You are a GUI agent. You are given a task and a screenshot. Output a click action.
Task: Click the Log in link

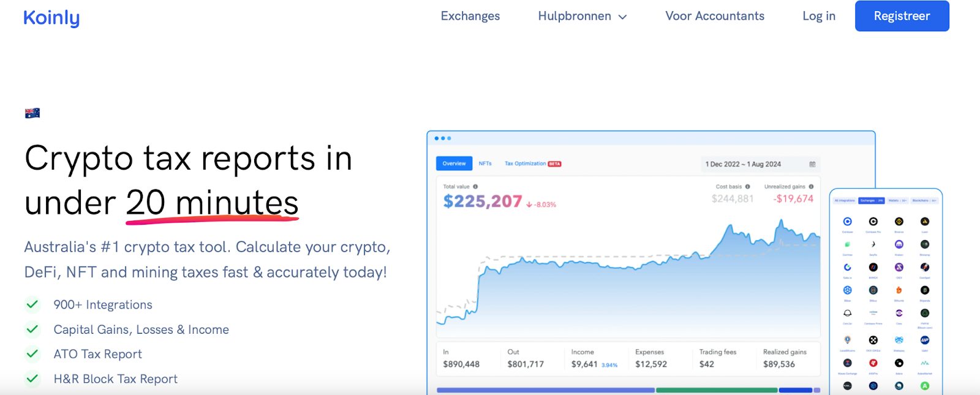818,17
